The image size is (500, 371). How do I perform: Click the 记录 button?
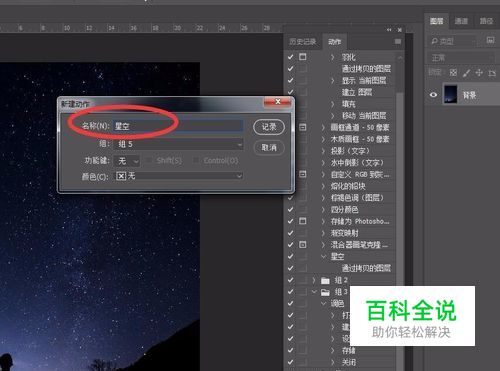(x=269, y=127)
